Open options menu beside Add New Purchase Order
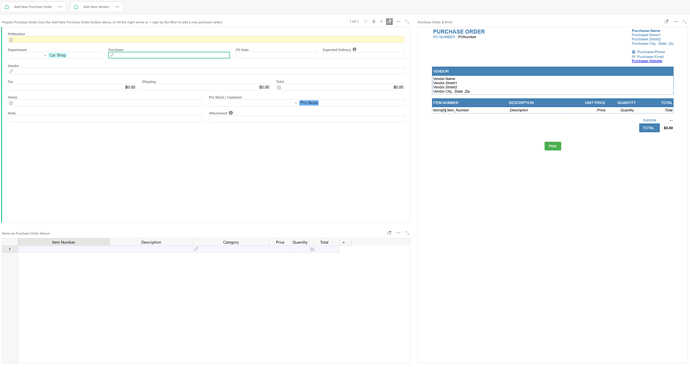690x367 pixels. coord(60,7)
